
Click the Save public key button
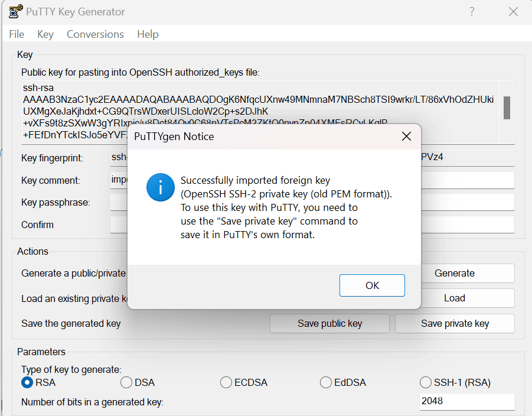pyautogui.click(x=329, y=323)
